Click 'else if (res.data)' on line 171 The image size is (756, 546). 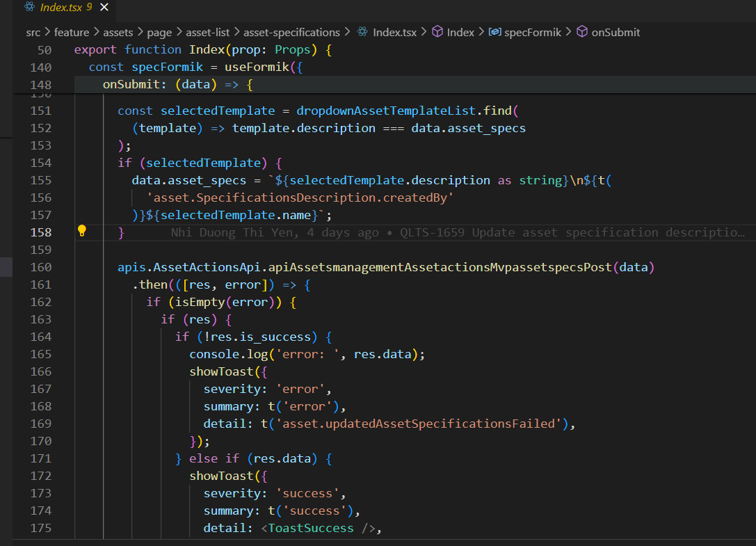pos(254,458)
